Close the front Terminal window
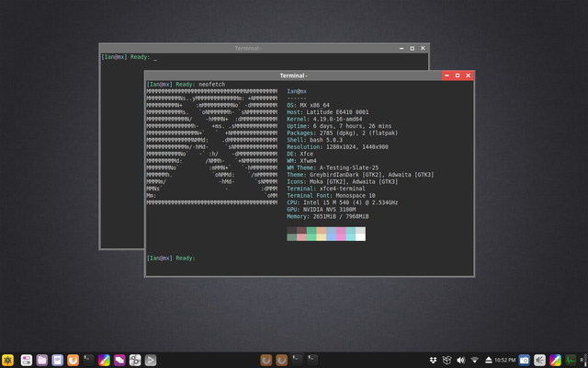Image resolution: width=588 pixels, height=368 pixels. click(x=468, y=75)
